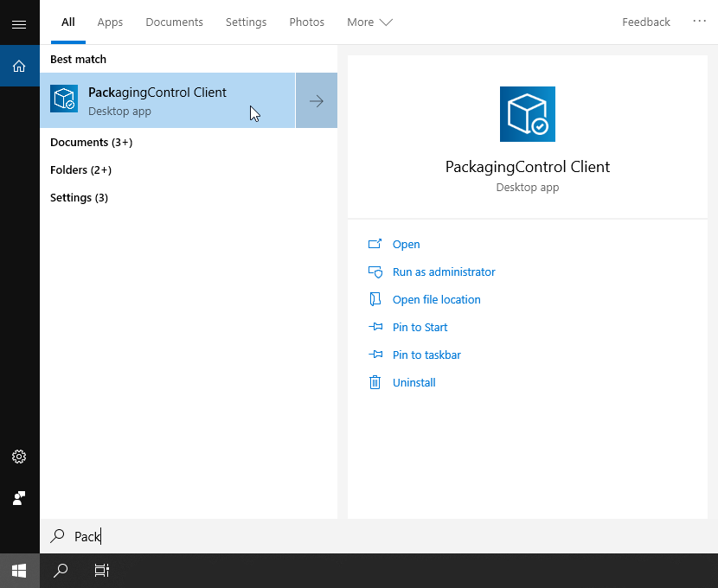Screen dimensions: 718x588
Task: Expand the More dropdown filter
Action: coord(369,22)
